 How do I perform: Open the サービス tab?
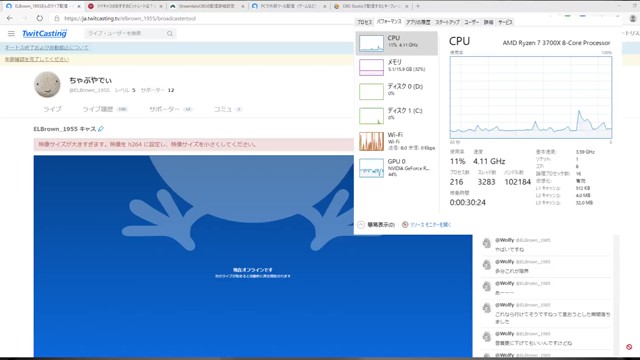tap(505, 22)
